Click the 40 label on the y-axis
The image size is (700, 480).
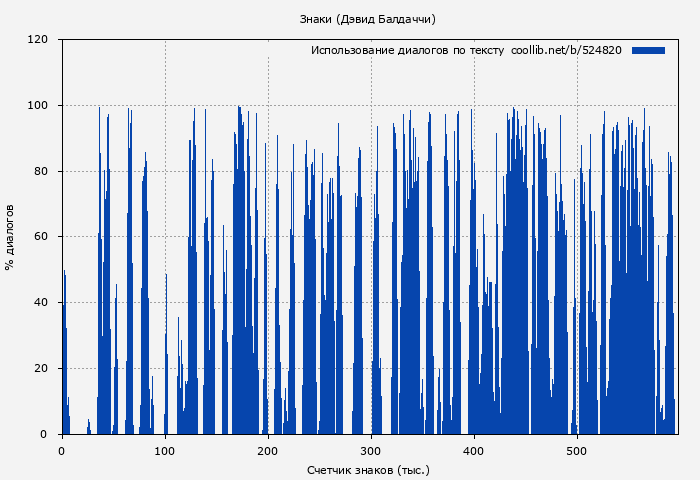[x=41, y=303]
